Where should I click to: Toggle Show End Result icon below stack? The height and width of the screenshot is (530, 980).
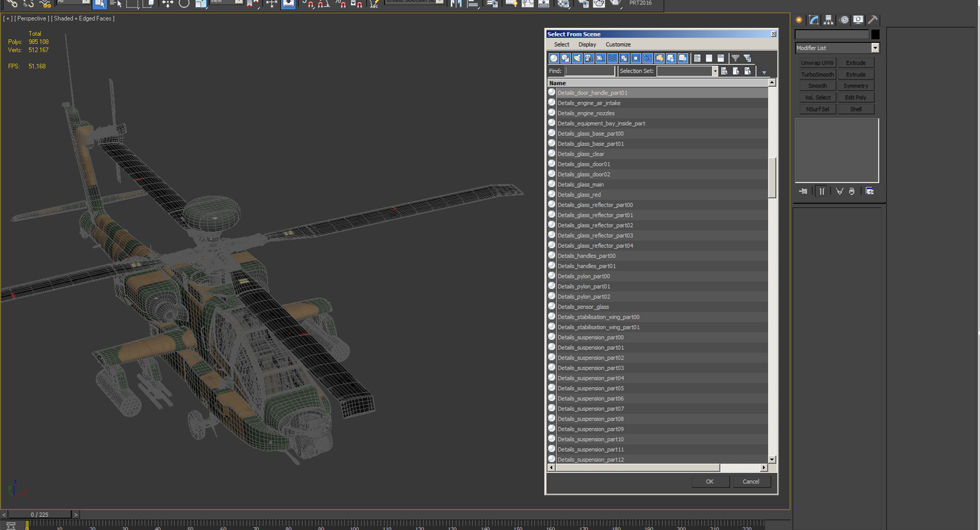coord(822,191)
